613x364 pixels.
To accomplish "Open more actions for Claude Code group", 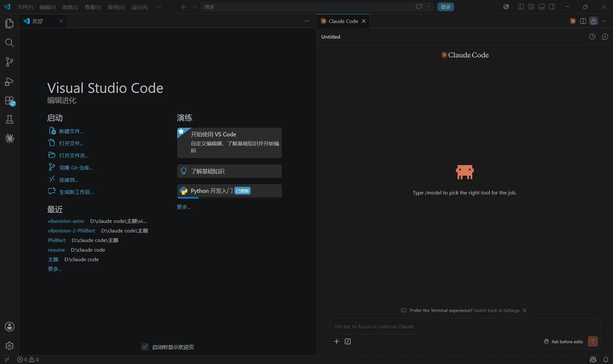I will coord(604,21).
